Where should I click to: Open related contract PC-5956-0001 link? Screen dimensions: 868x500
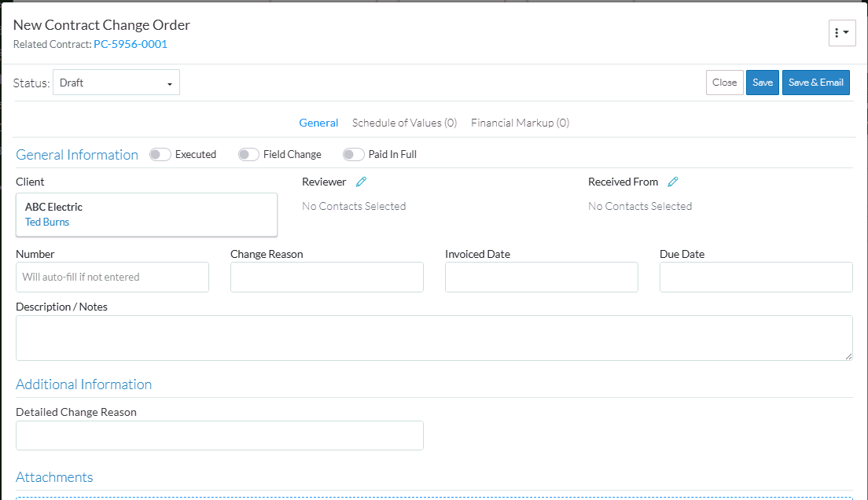pyautogui.click(x=131, y=44)
